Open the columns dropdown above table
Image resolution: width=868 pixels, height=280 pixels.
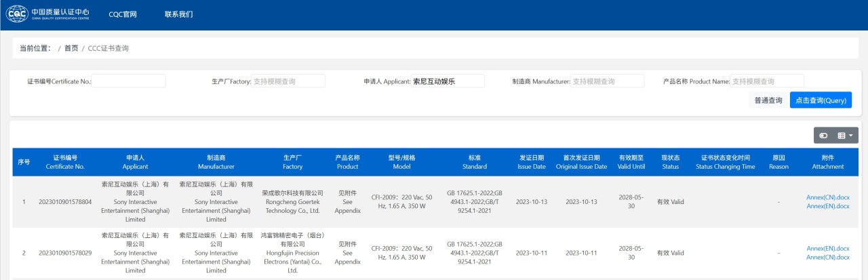(x=846, y=136)
